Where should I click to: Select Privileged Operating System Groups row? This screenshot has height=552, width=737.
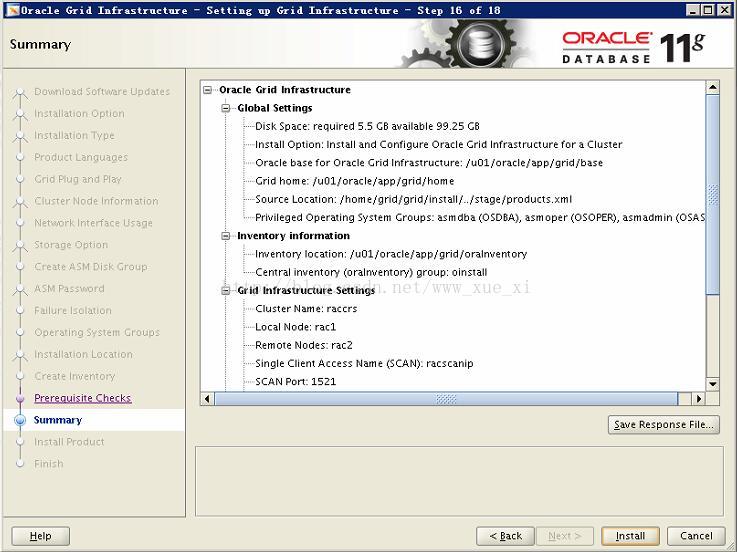(x=480, y=217)
